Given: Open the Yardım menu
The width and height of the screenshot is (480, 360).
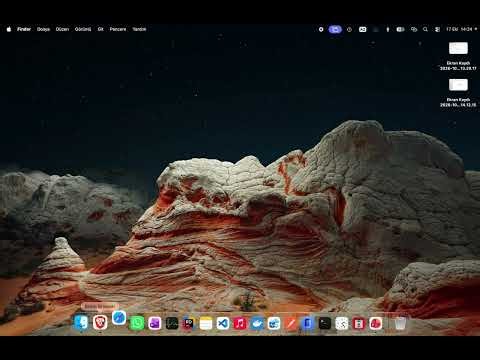Looking at the screenshot, I should [x=139, y=29].
